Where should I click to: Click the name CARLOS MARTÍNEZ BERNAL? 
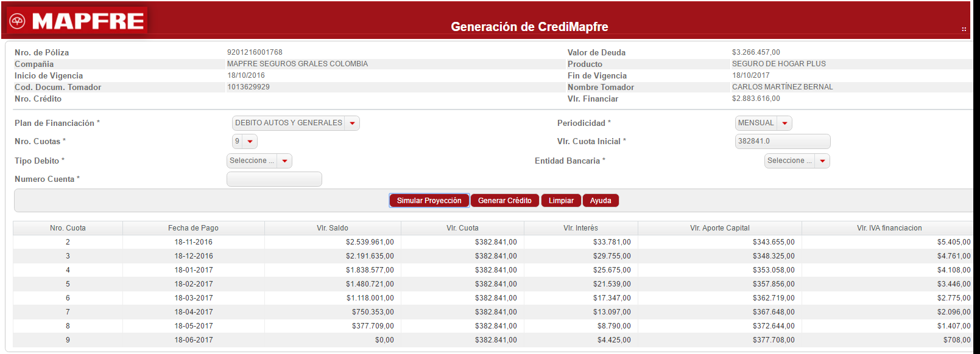click(x=783, y=87)
